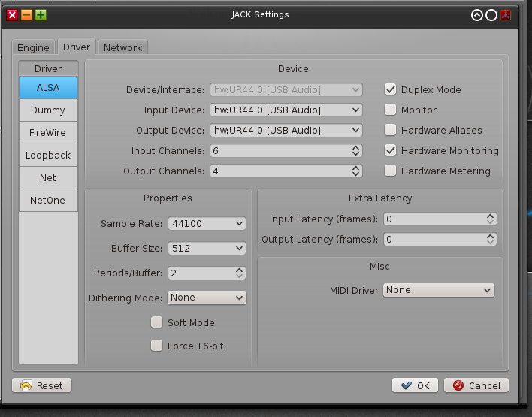Enable the Monitor checkbox
The width and height of the screenshot is (532, 417).
390,110
